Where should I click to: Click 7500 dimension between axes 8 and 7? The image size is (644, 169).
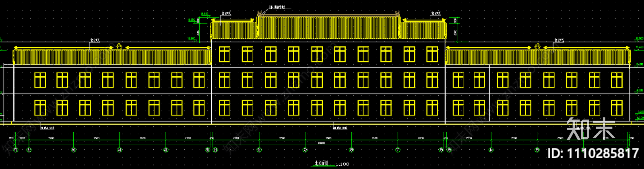point(375,138)
